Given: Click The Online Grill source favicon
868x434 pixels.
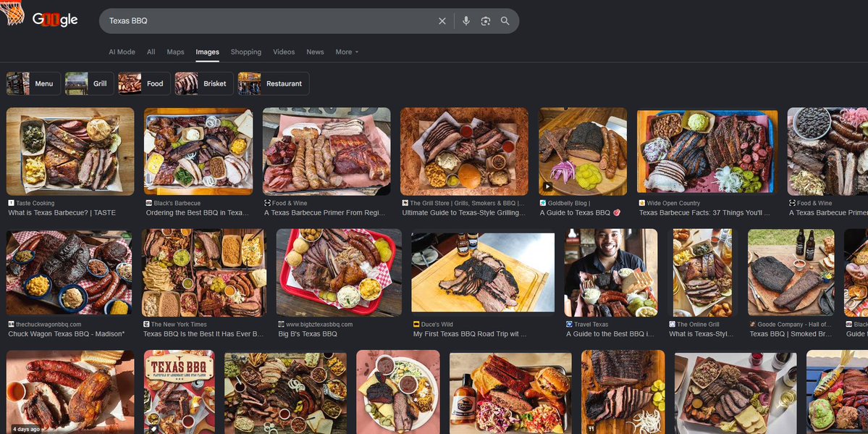Looking at the screenshot, I should [x=672, y=325].
